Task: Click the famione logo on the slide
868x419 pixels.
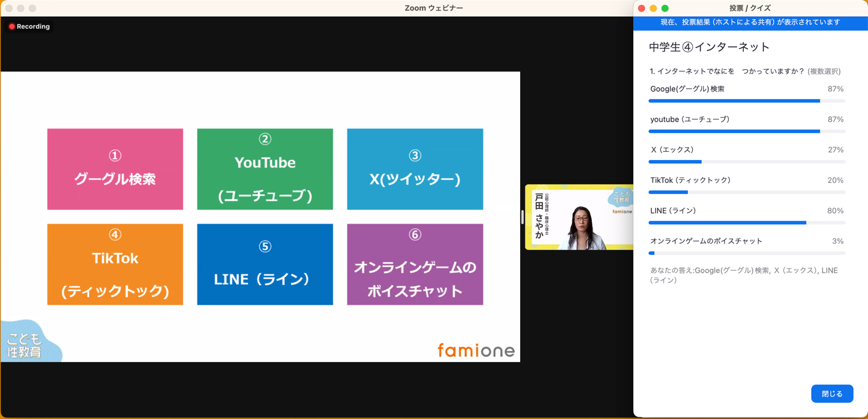Action: pyautogui.click(x=476, y=350)
